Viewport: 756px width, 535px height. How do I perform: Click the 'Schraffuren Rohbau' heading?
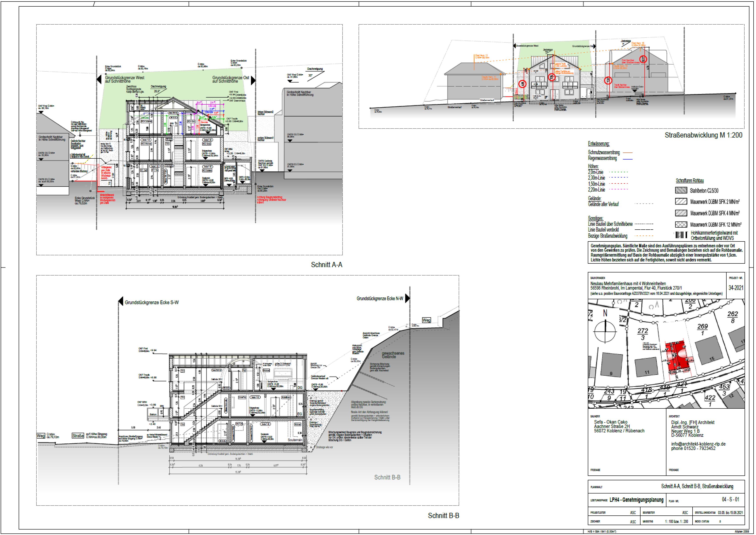coord(690,181)
